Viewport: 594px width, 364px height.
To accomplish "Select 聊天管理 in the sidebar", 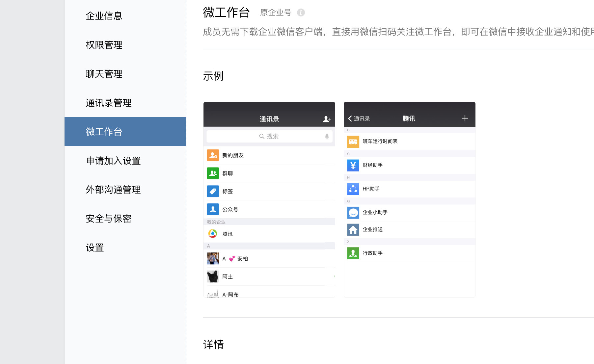I will [x=125, y=74].
